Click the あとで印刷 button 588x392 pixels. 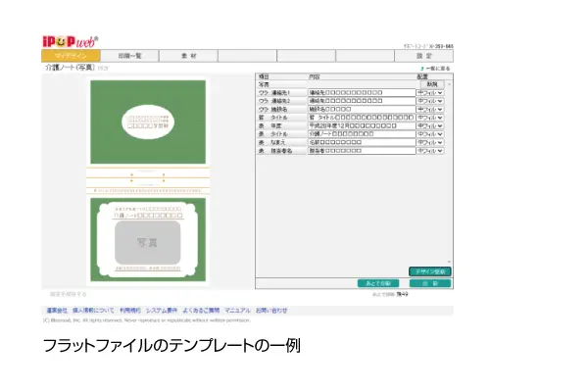tap(378, 283)
